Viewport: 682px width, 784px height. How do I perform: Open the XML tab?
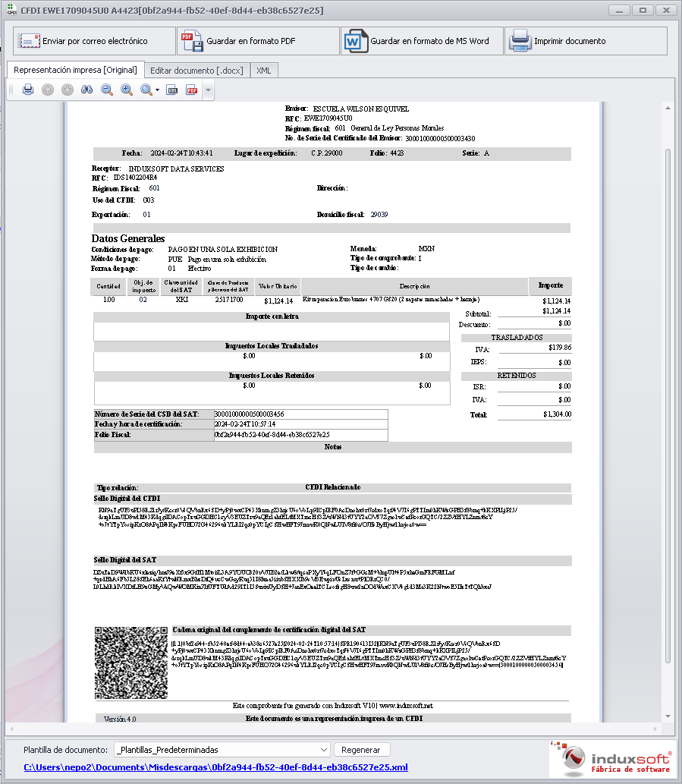point(263,71)
